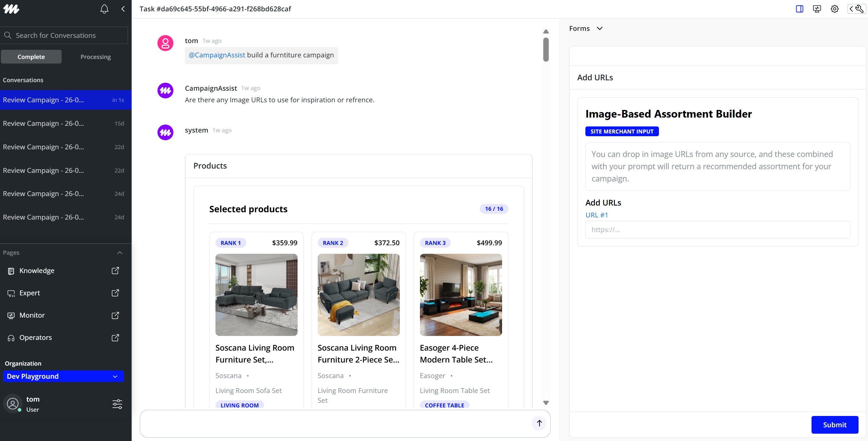Open tom's preference sliders icon
868x441 pixels.
(x=117, y=404)
